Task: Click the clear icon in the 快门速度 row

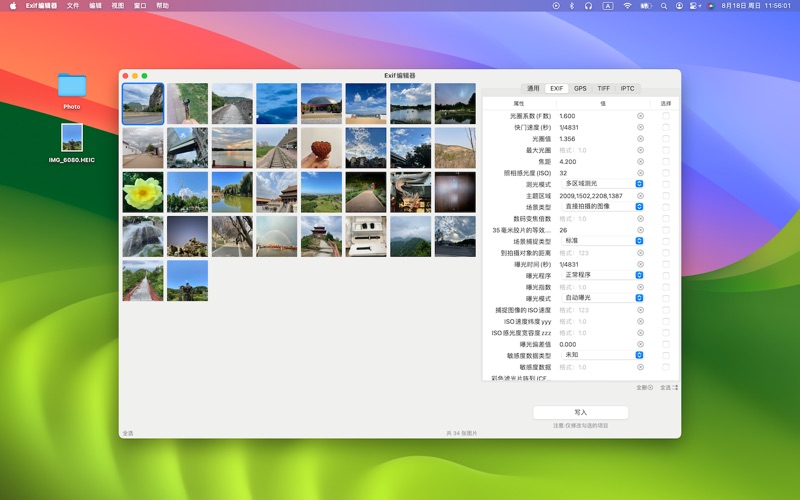Action: 640,127
